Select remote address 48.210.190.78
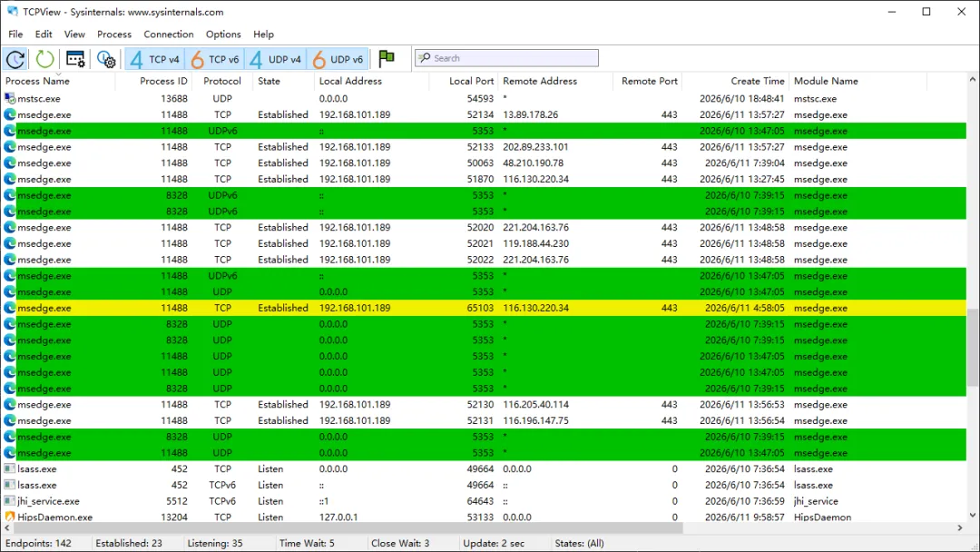Screen dimensions: 980x552 pyautogui.click(x=534, y=163)
